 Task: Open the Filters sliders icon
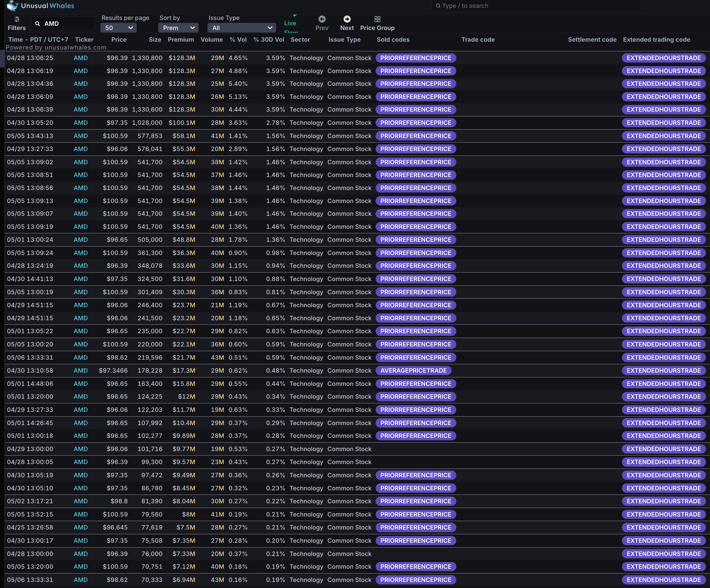click(17, 19)
